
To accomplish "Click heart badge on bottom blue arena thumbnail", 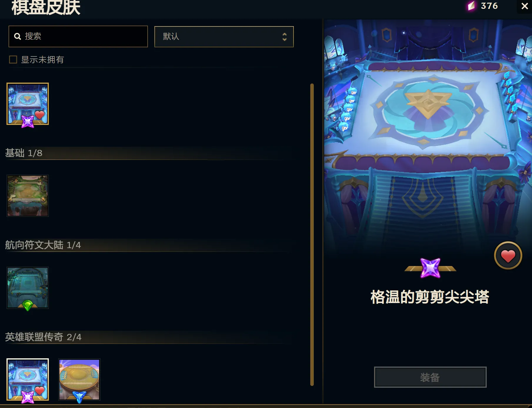I will [x=40, y=390].
